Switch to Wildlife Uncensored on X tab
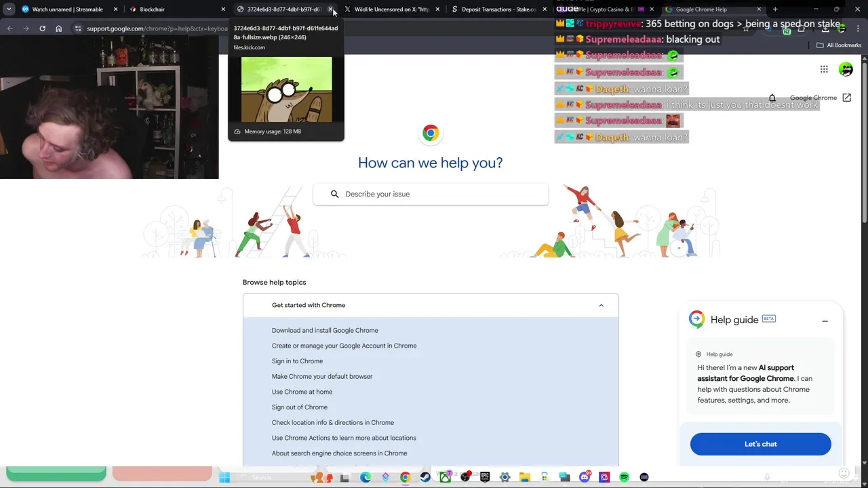The width and height of the screenshot is (868, 488). (x=391, y=9)
